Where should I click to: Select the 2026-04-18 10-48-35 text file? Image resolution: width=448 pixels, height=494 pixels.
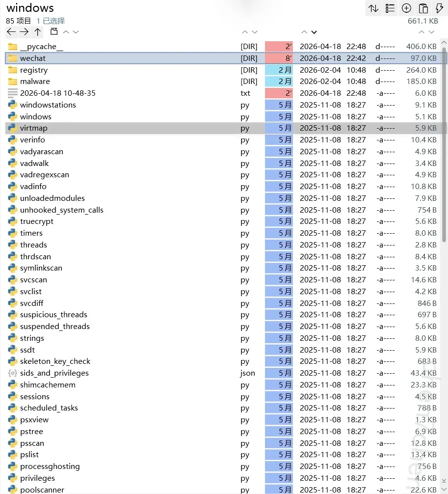(x=57, y=93)
